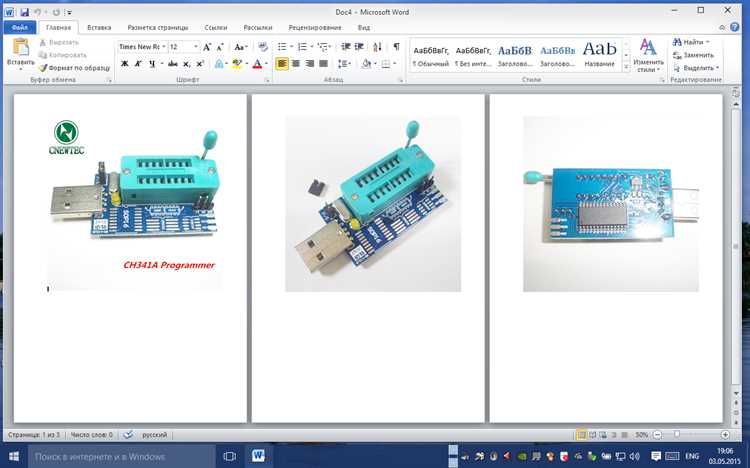Align text to the left
750x468 pixels.
click(x=282, y=64)
